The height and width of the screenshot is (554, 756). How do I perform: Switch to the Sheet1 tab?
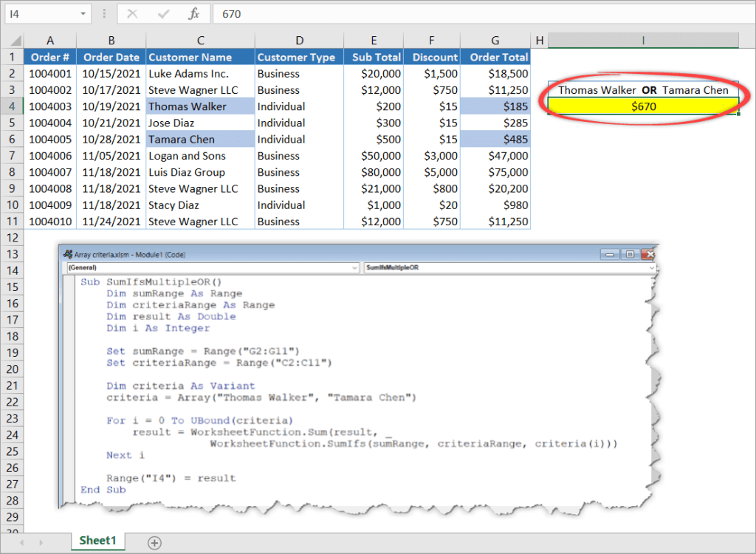[x=97, y=541]
